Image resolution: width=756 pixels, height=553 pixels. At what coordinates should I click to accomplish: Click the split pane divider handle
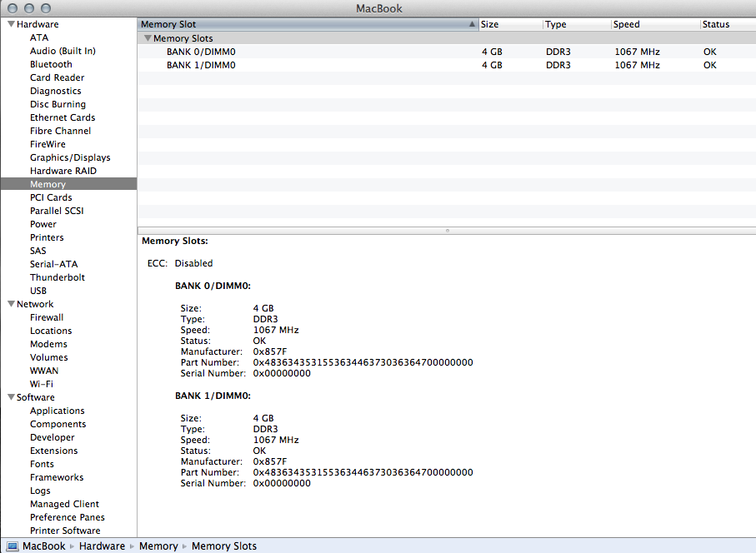click(x=447, y=231)
